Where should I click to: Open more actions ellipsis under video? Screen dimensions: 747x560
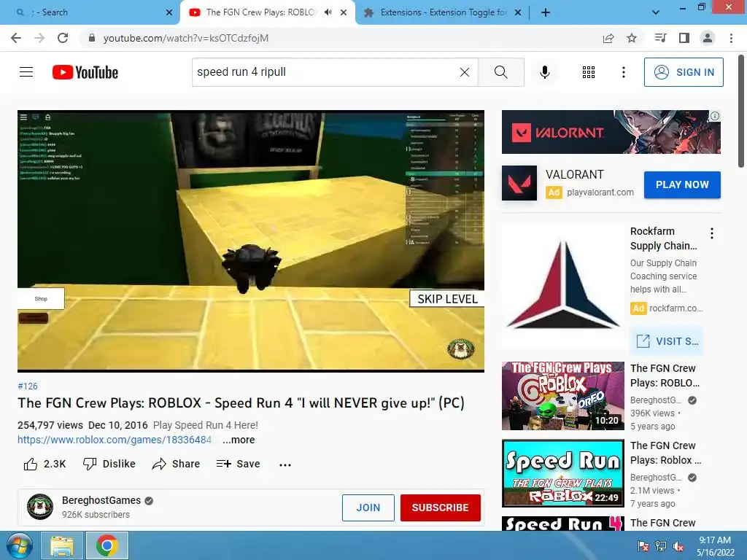click(x=285, y=464)
